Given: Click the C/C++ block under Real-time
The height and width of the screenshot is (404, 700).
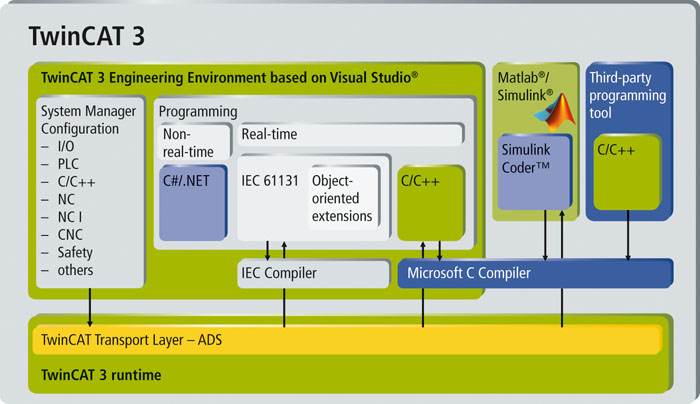Looking at the screenshot, I should coord(431,203).
